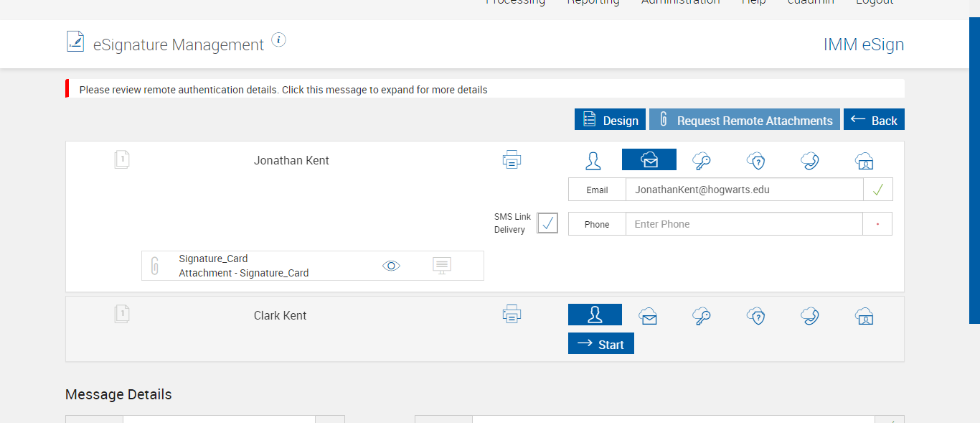Screen dimensions: 980x423
Task: Click the print icon for Jonathan Kent
Action: (512, 159)
